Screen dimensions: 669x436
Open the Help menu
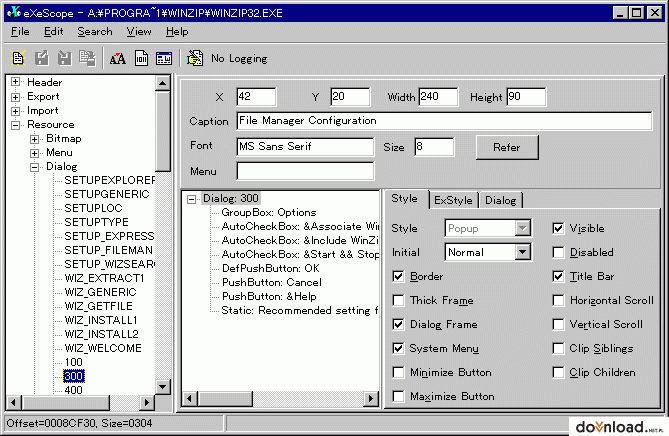pyautogui.click(x=177, y=32)
